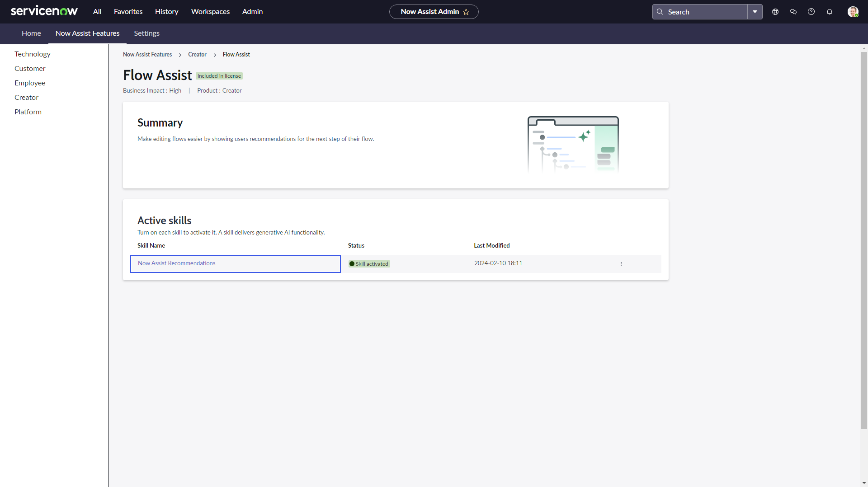Open your user avatar profile menu
The width and height of the screenshot is (868, 488).
854,12
